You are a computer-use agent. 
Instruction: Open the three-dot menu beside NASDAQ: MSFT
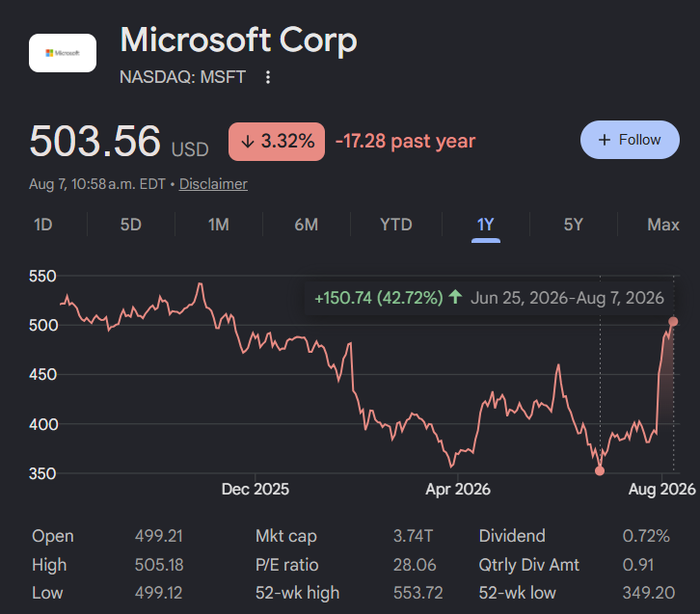[x=268, y=77]
